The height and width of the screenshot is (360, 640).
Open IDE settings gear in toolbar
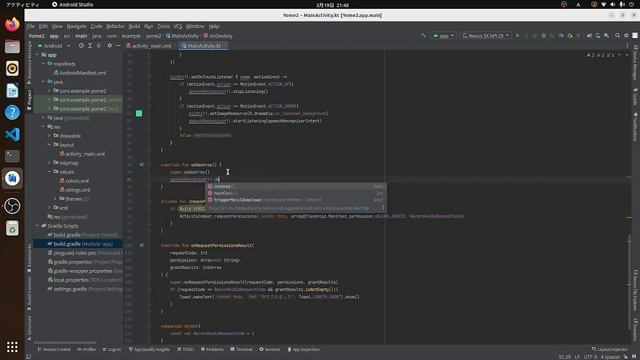627,36
